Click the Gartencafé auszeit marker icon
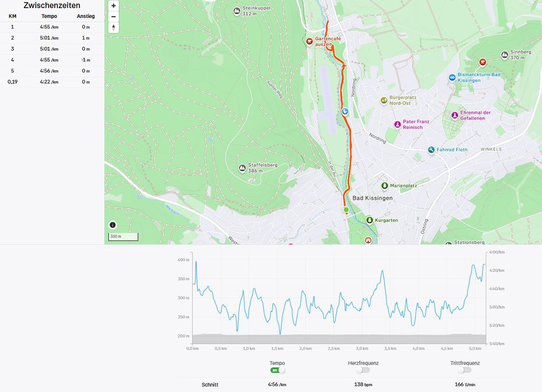The image size is (542, 392). tap(309, 42)
